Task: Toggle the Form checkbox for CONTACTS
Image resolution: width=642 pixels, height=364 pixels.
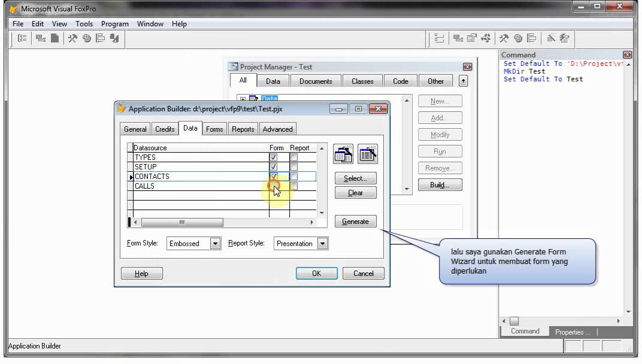Action: coord(273,177)
